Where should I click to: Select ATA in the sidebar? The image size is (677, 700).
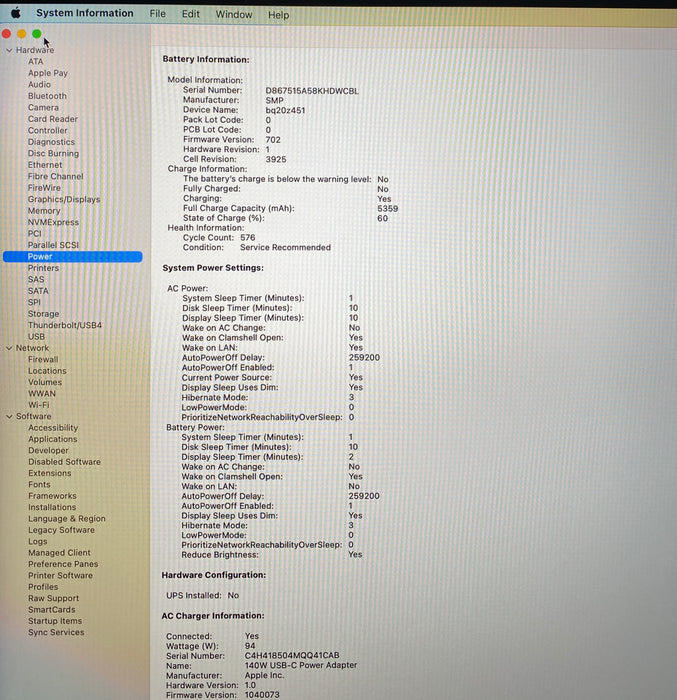tap(36, 62)
